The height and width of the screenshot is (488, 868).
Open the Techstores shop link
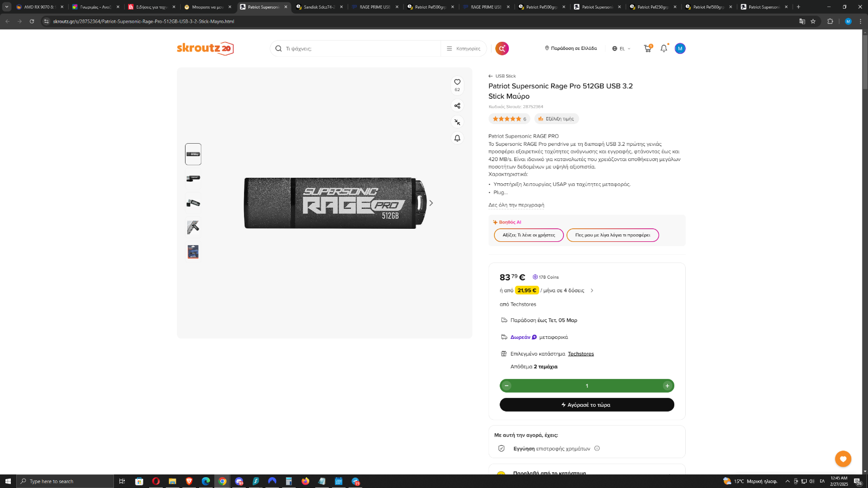pyautogui.click(x=580, y=354)
